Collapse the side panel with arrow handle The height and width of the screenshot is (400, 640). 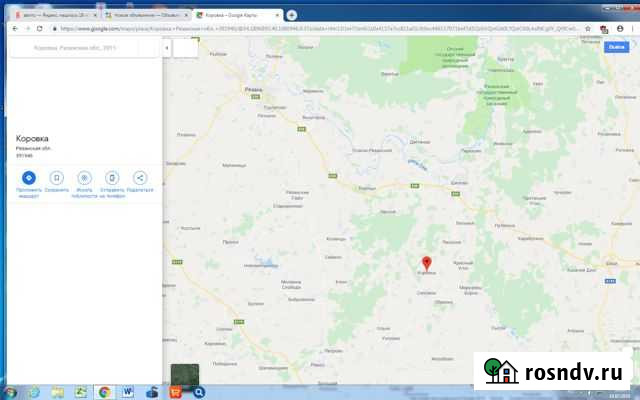point(166,47)
